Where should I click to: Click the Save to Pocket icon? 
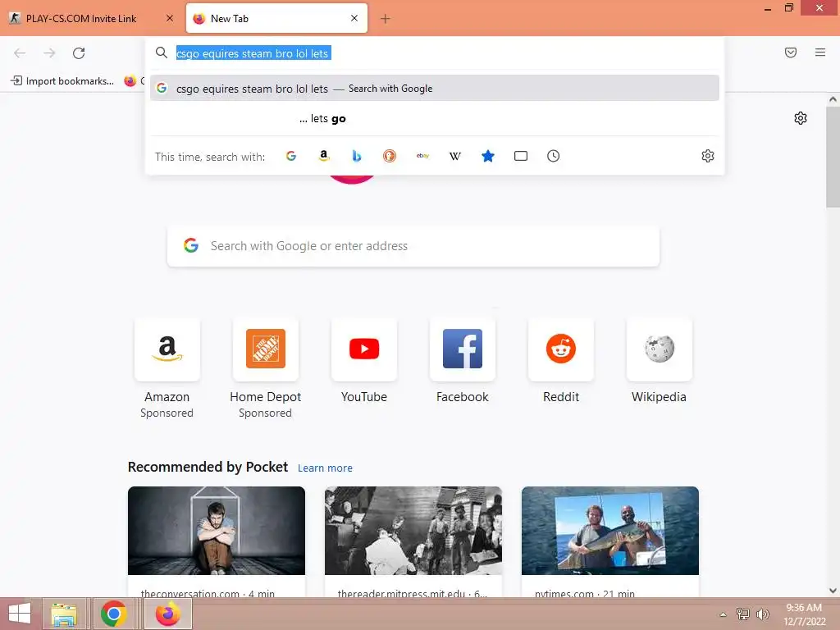[791, 52]
